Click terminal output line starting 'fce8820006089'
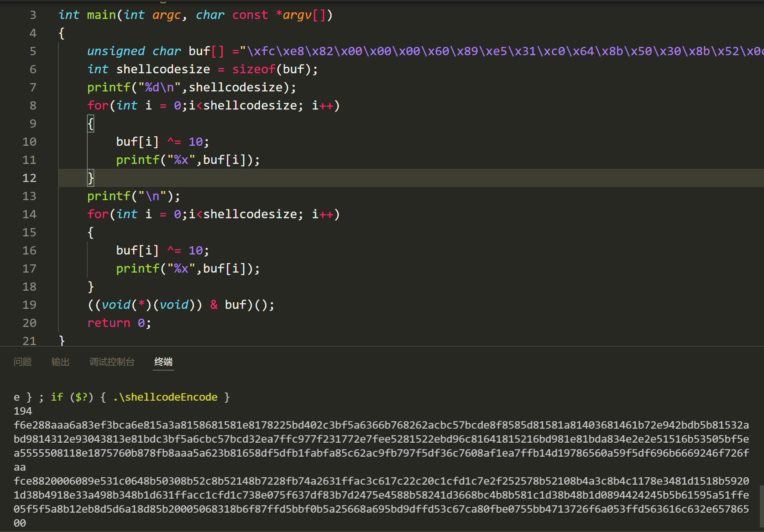 pyautogui.click(x=381, y=481)
